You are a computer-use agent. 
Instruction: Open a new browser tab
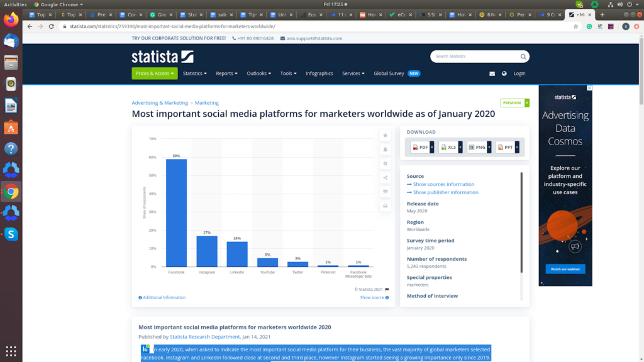click(x=602, y=15)
